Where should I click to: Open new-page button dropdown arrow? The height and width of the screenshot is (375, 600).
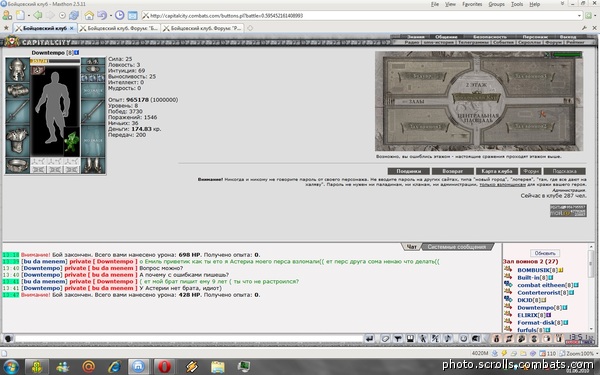tap(29, 16)
